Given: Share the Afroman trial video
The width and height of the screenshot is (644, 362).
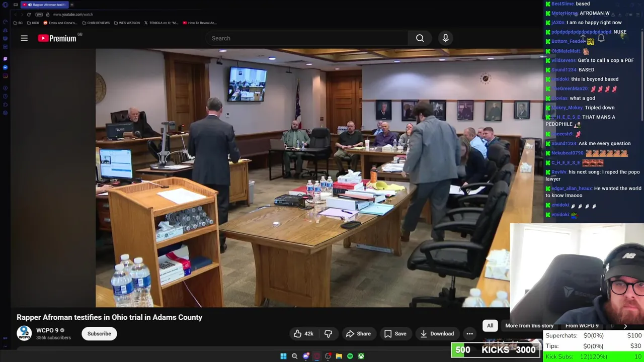Looking at the screenshot, I should pyautogui.click(x=358, y=334).
